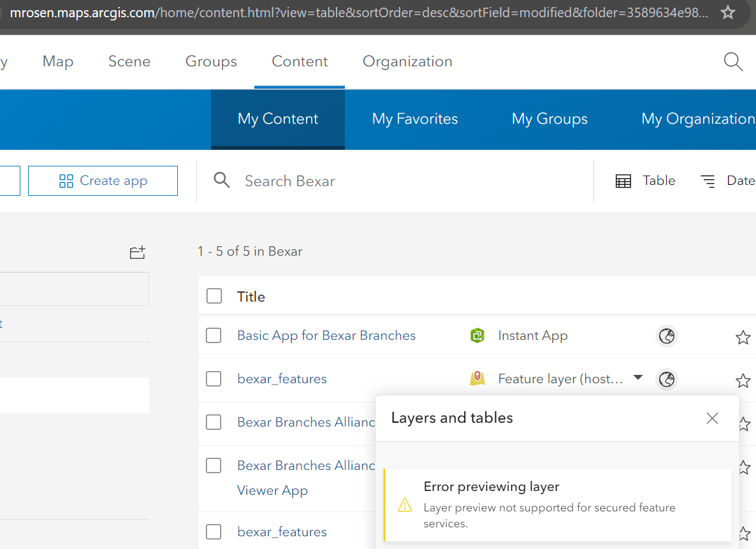Select the My Content tab
This screenshot has width=756, height=549.
pyautogui.click(x=278, y=119)
